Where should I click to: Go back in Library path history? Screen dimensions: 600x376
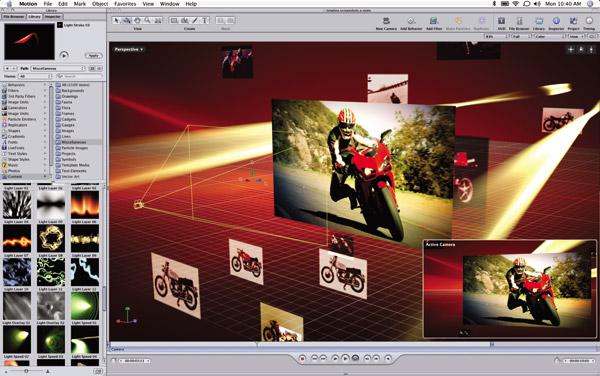(7, 68)
